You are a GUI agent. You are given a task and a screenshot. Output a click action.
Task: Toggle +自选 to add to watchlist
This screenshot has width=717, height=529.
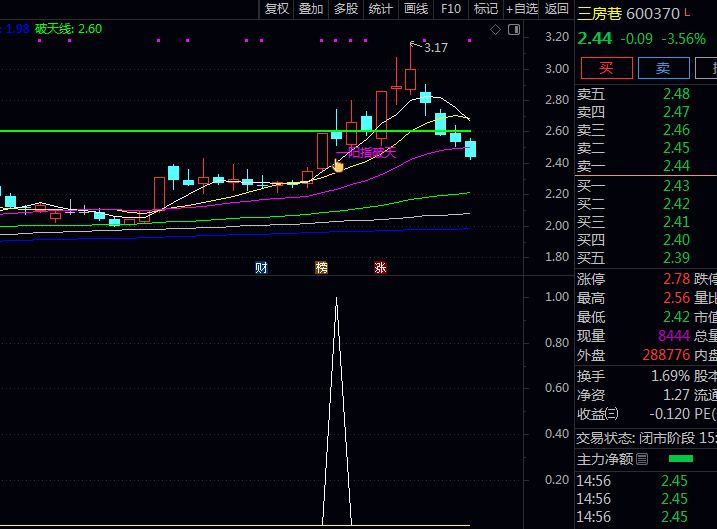[522, 9]
